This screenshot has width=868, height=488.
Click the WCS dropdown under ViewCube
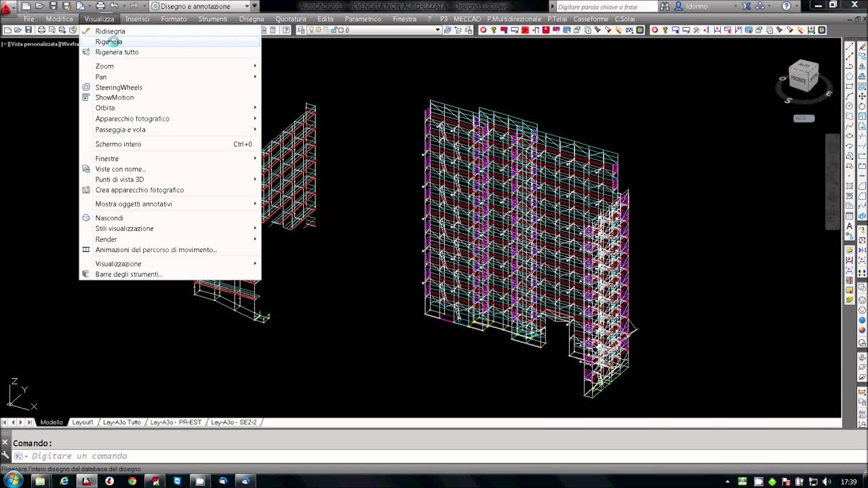[804, 118]
